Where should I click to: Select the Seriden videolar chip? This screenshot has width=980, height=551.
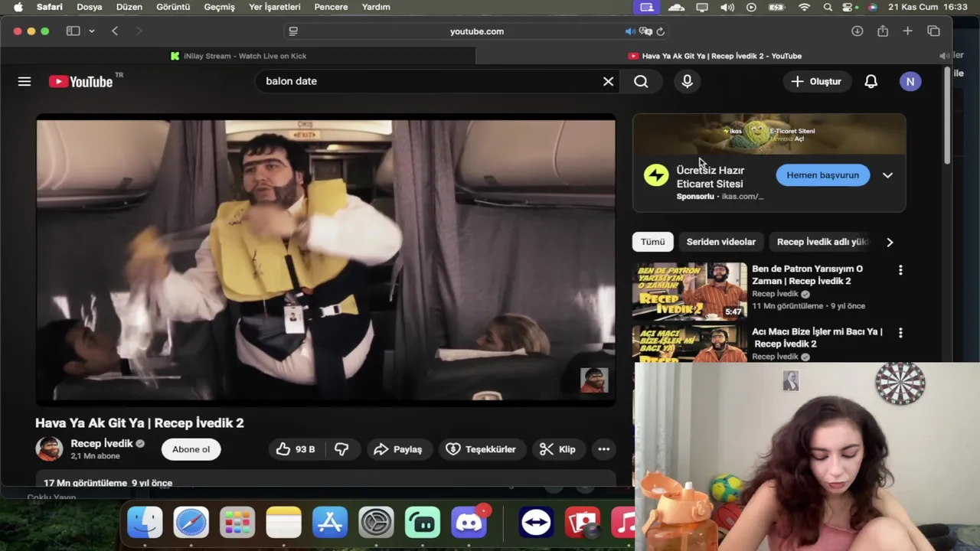pyautogui.click(x=720, y=242)
